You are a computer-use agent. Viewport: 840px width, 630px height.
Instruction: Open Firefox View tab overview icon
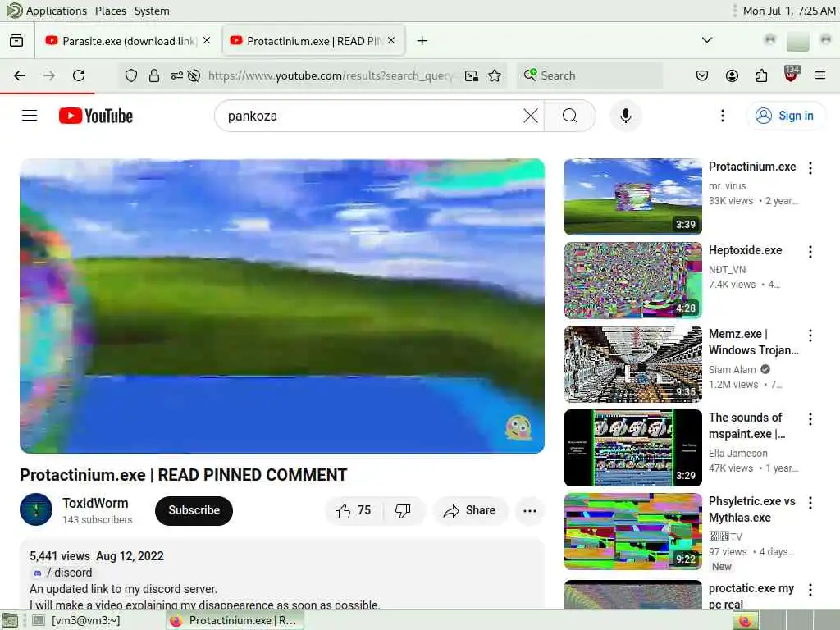(16, 41)
